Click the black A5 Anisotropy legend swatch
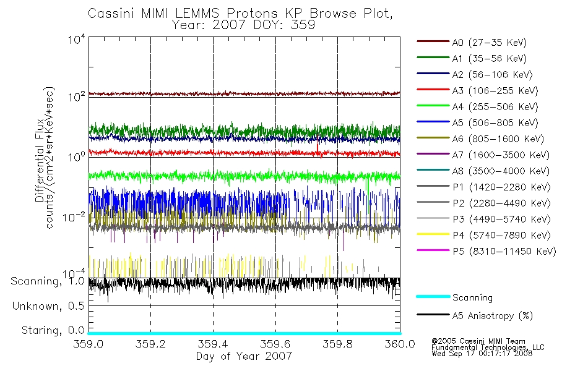This screenshot has height=371, width=588. pyautogui.click(x=433, y=314)
